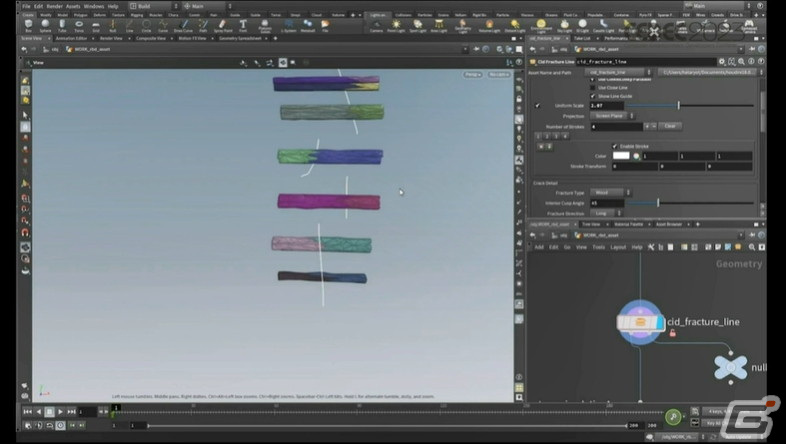Image resolution: width=786 pixels, height=444 pixels.
Task: Open the Material Palette tab
Action: pos(629,224)
